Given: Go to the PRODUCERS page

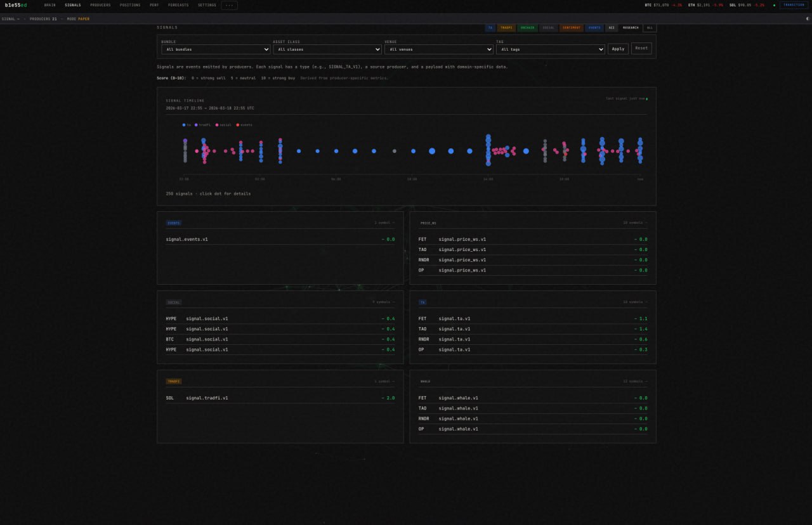Looking at the screenshot, I should pyautogui.click(x=100, y=5).
